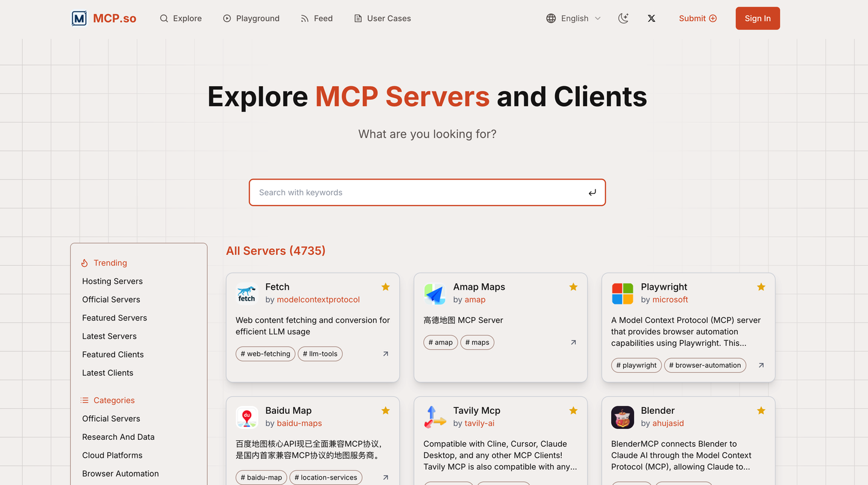
Task: Toggle dark mode with the moon icon
Action: (623, 19)
